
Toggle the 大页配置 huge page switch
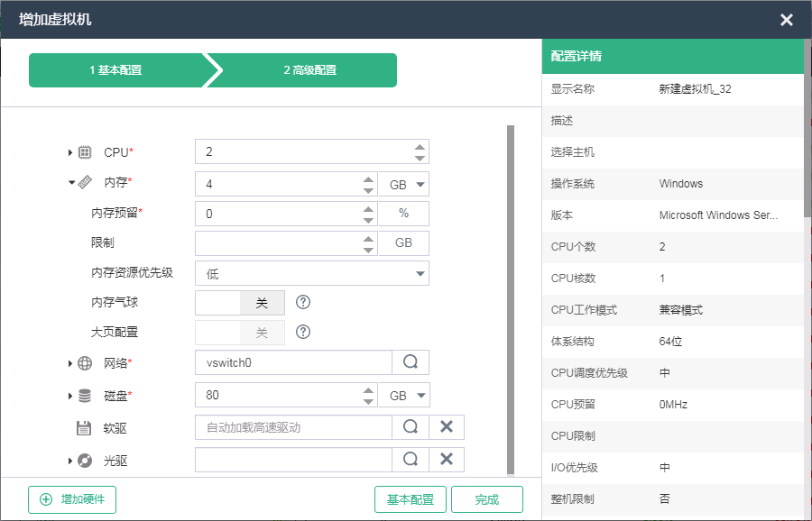[240, 333]
